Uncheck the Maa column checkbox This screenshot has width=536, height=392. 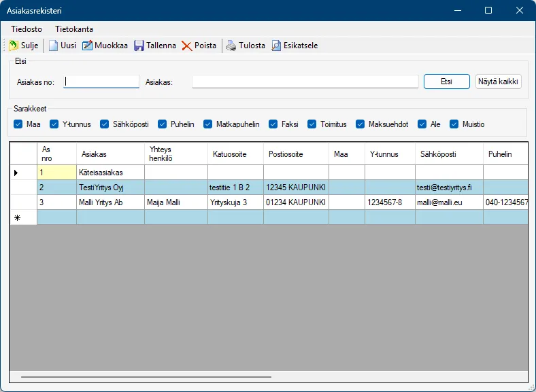click(18, 124)
